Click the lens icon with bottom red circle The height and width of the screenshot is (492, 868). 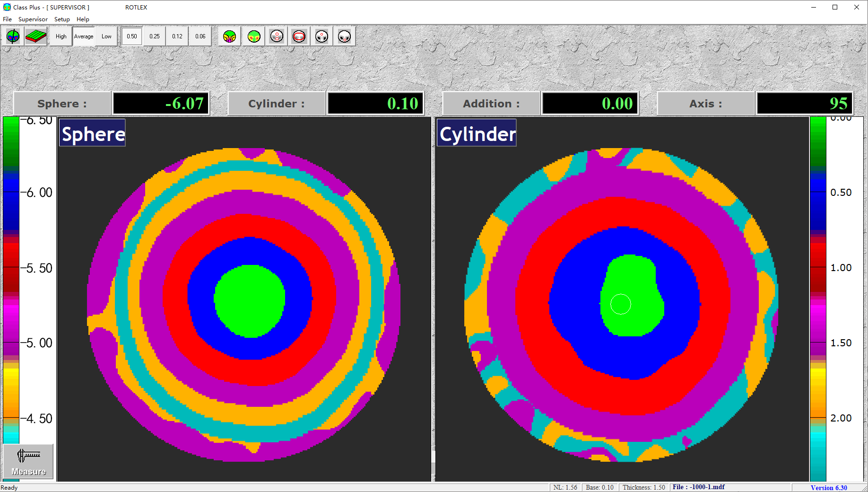coord(345,36)
